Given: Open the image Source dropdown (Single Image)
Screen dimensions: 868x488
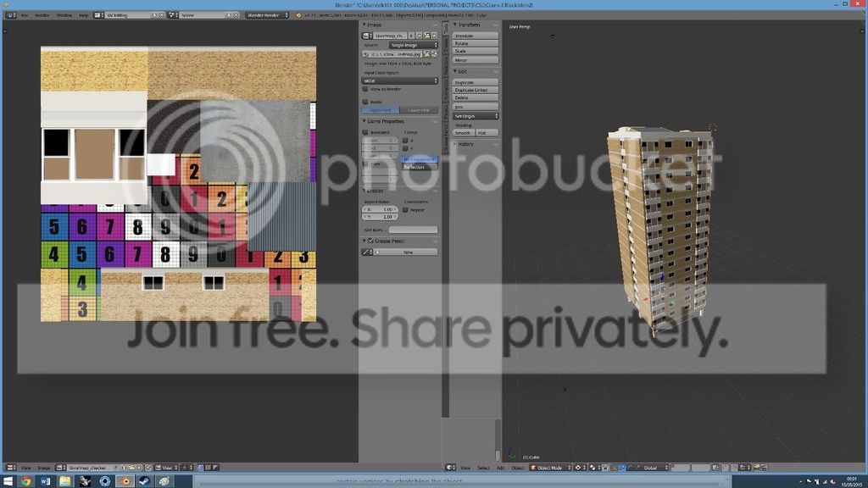Looking at the screenshot, I should tap(413, 45).
